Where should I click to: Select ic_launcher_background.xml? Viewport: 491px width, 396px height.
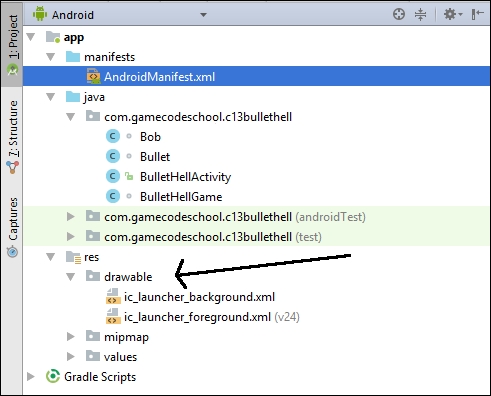pyautogui.click(x=199, y=297)
